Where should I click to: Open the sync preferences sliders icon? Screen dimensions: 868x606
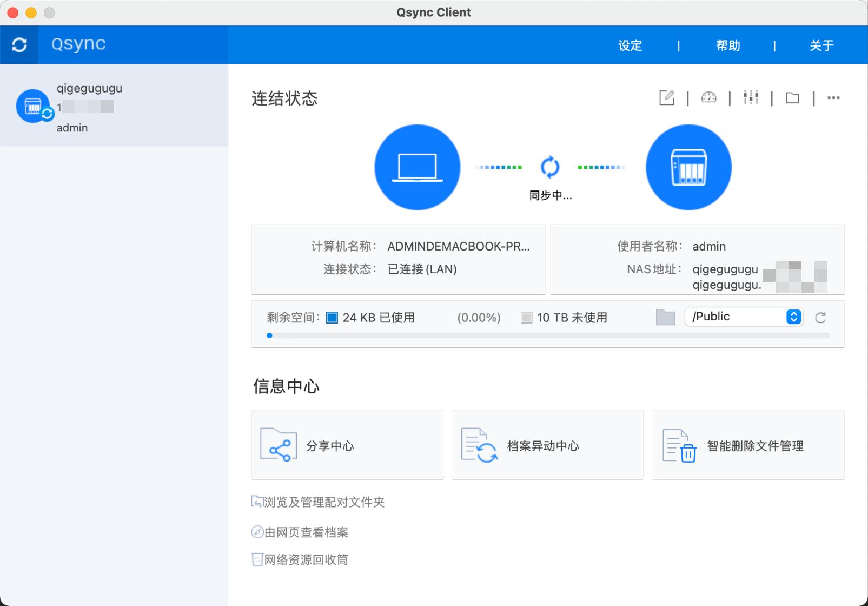point(751,98)
